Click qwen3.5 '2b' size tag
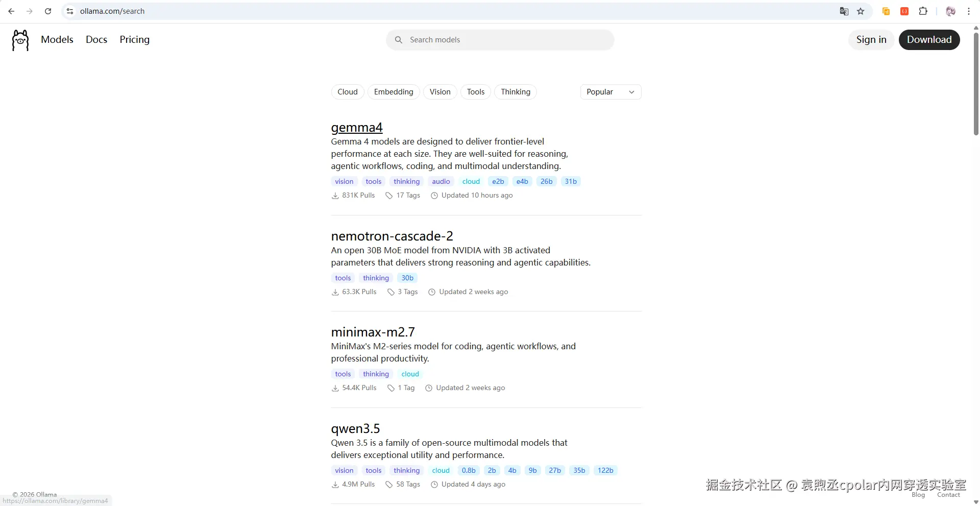The height and width of the screenshot is (506, 980). pos(492,470)
